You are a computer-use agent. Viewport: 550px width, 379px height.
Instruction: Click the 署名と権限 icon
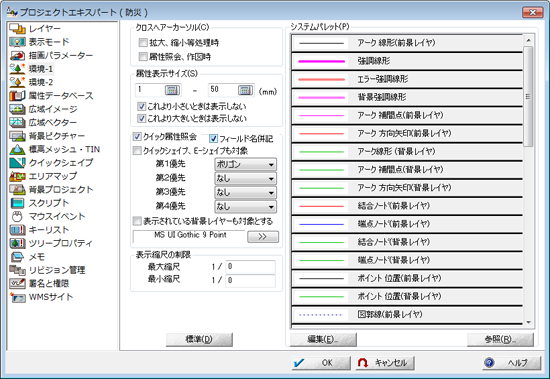point(17,284)
